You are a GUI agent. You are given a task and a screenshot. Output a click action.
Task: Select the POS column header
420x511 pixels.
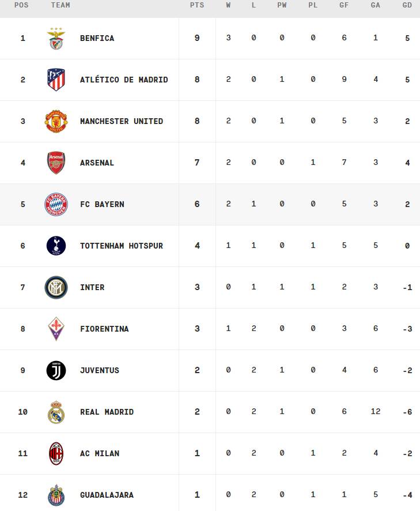[21, 5]
